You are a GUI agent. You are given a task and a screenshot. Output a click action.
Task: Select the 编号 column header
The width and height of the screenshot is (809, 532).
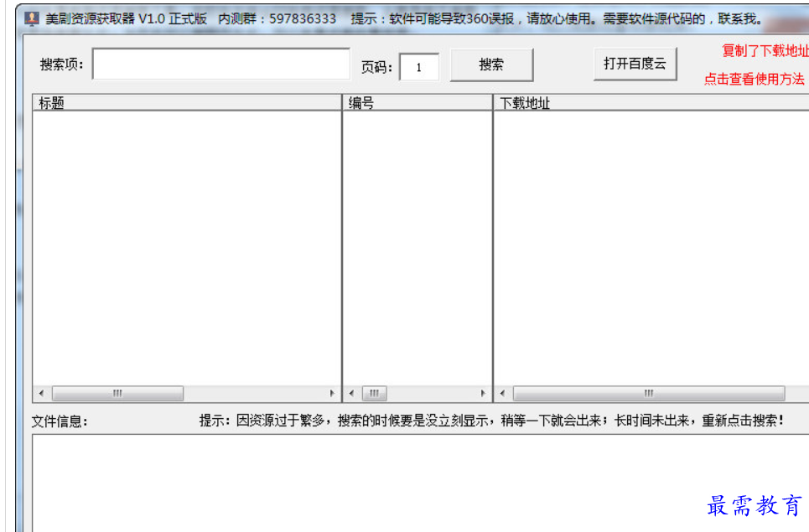point(417,102)
